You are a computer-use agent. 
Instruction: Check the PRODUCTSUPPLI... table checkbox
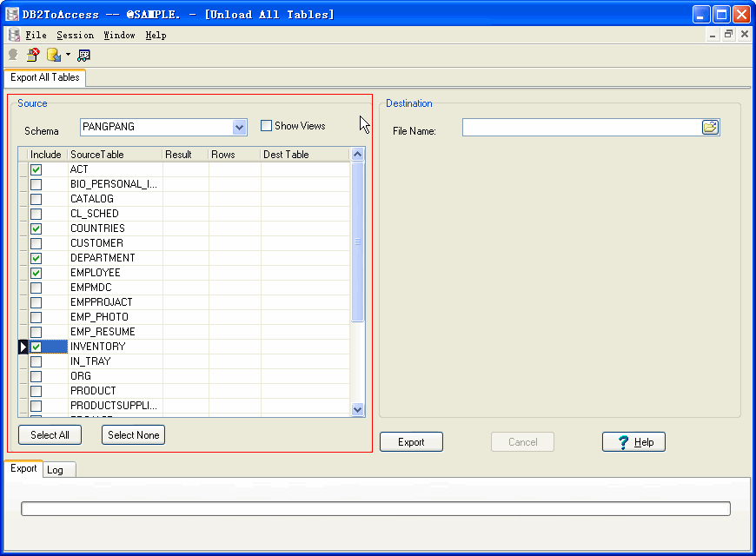36,406
